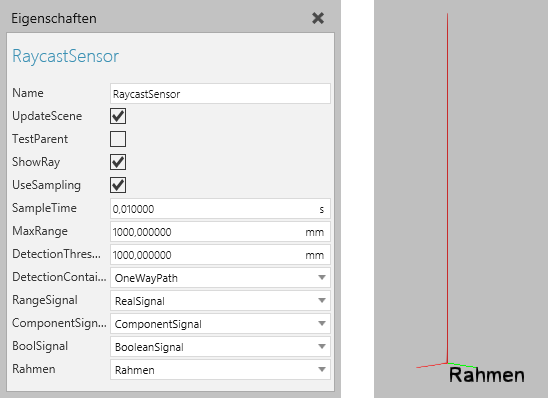Disable the UseSampling checkbox
The height and width of the screenshot is (398, 548).
coord(118,185)
